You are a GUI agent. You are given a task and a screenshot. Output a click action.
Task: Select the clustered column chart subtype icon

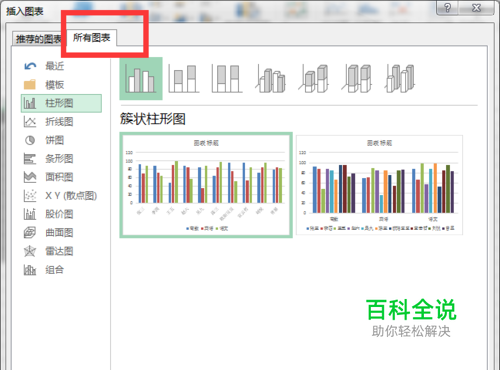click(x=141, y=79)
